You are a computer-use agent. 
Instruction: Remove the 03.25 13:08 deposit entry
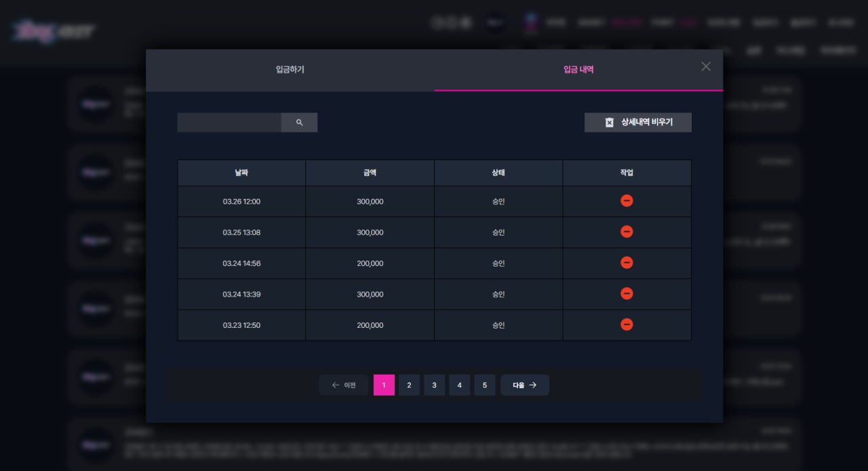[627, 231]
